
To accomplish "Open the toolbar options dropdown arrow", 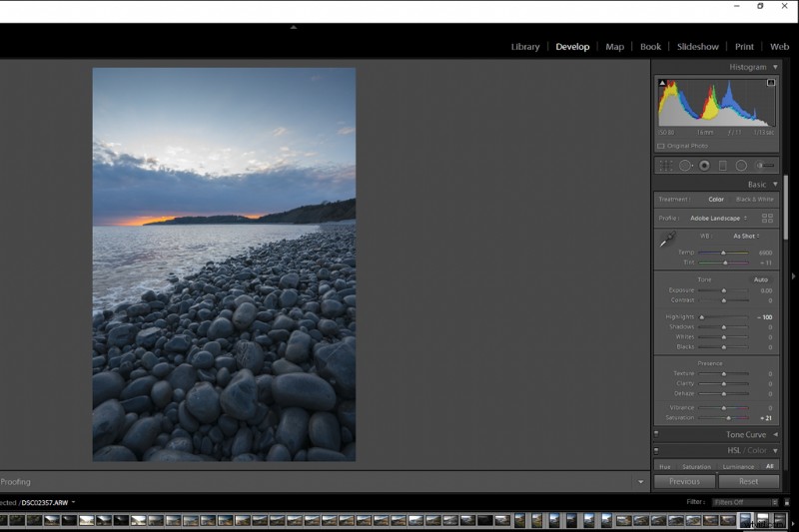I will (640, 482).
